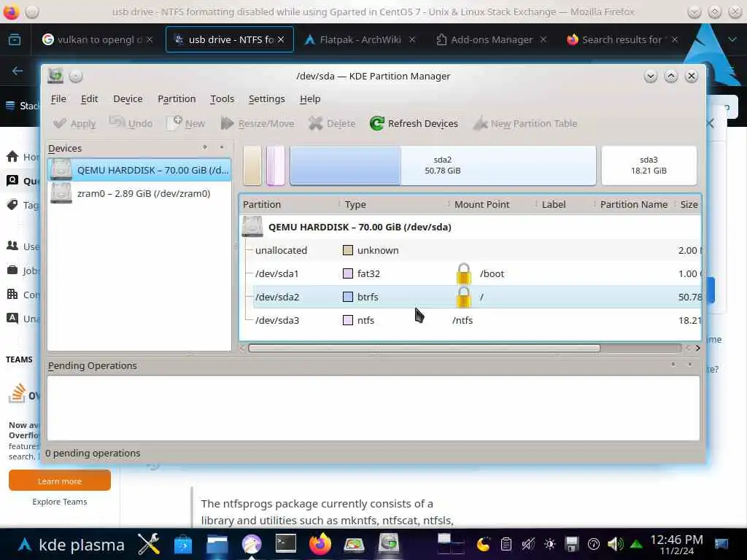The height and width of the screenshot is (560, 747).
Task: Switch to the vulkan to opengl tab in Firefox
Action: [x=98, y=39]
